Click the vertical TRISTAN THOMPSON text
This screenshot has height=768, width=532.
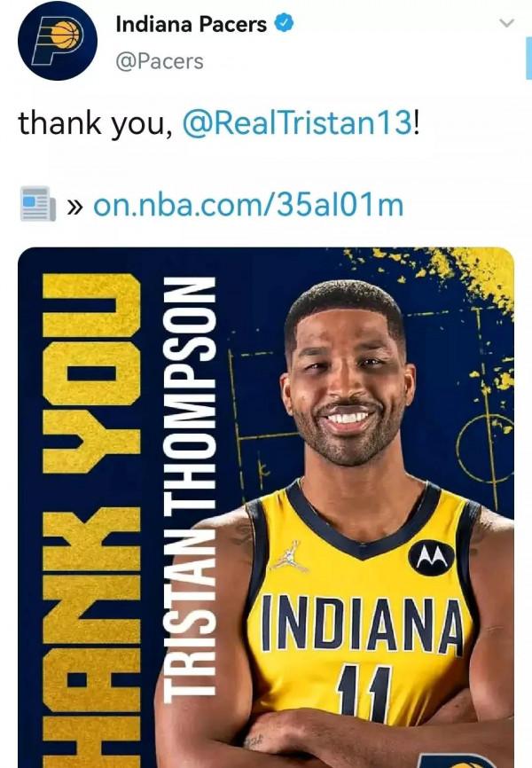190,490
